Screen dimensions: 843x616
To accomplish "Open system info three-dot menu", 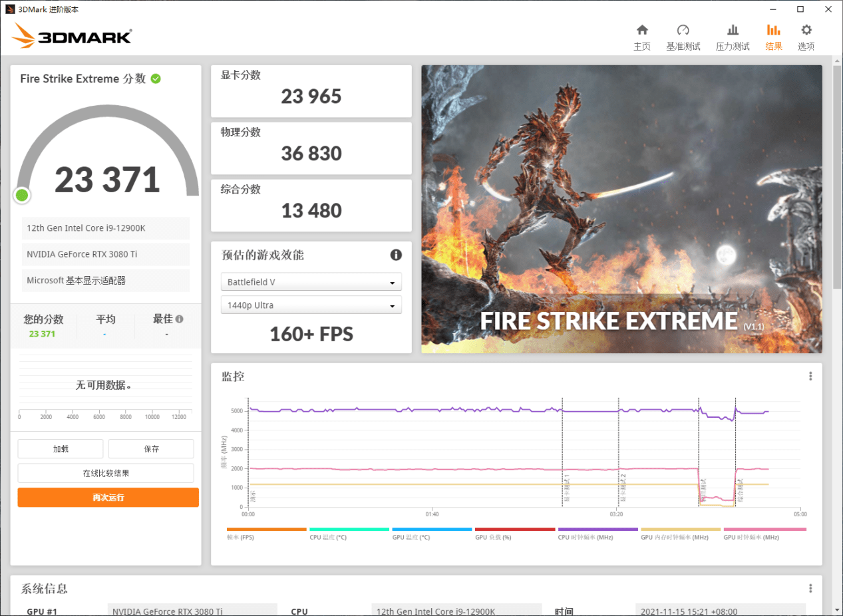I will pyautogui.click(x=810, y=589).
